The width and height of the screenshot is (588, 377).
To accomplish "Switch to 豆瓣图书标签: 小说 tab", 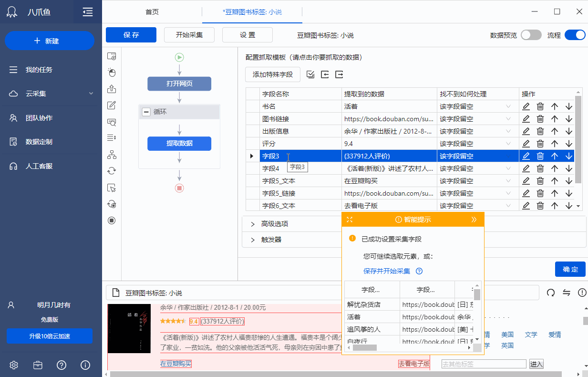I will (x=252, y=12).
